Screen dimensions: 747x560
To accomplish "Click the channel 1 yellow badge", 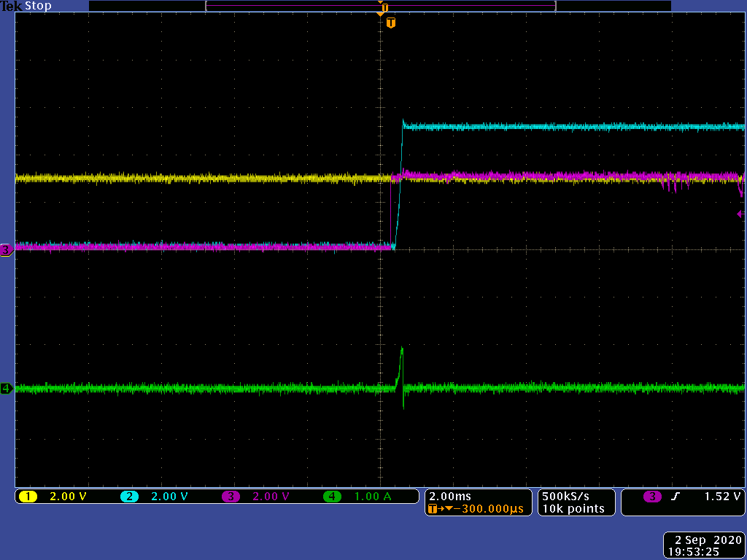I will click(28, 497).
